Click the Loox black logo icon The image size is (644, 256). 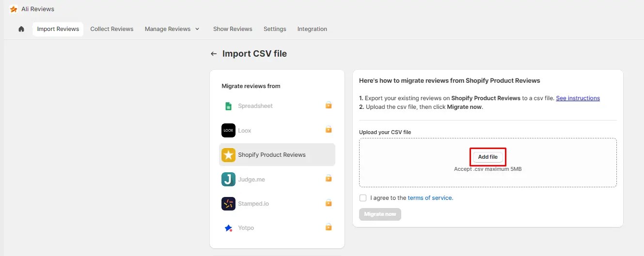228,131
